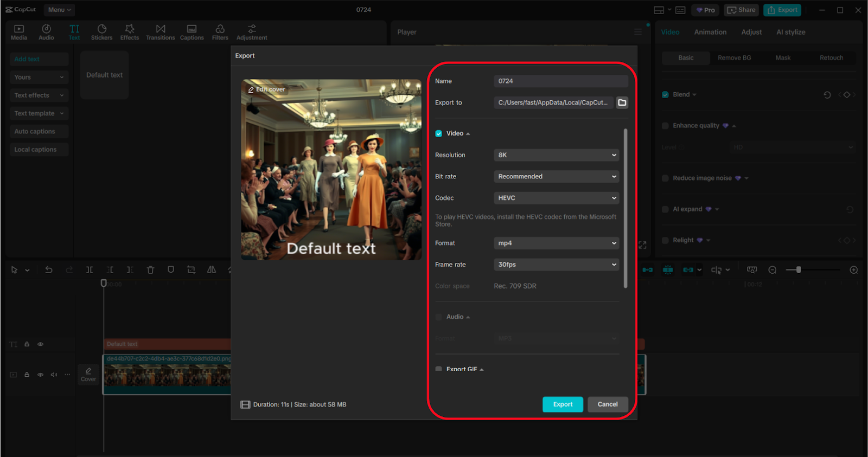Open the layout switcher icon in title bar

coord(659,10)
